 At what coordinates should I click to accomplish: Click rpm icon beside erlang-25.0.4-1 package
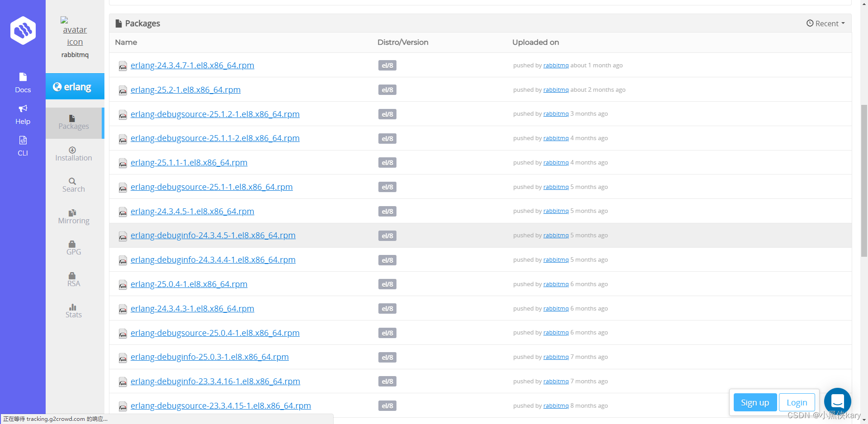[x=123, y=285]
